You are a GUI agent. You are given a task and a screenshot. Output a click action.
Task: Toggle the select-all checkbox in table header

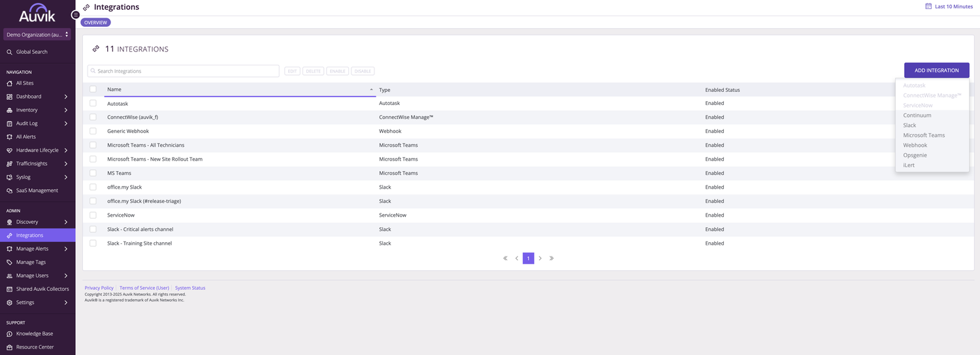click(93, 89)
